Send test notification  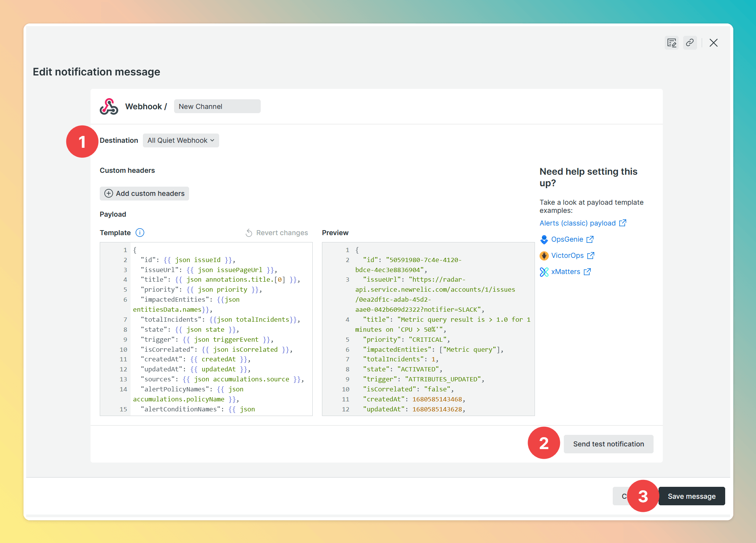point(608,444)
